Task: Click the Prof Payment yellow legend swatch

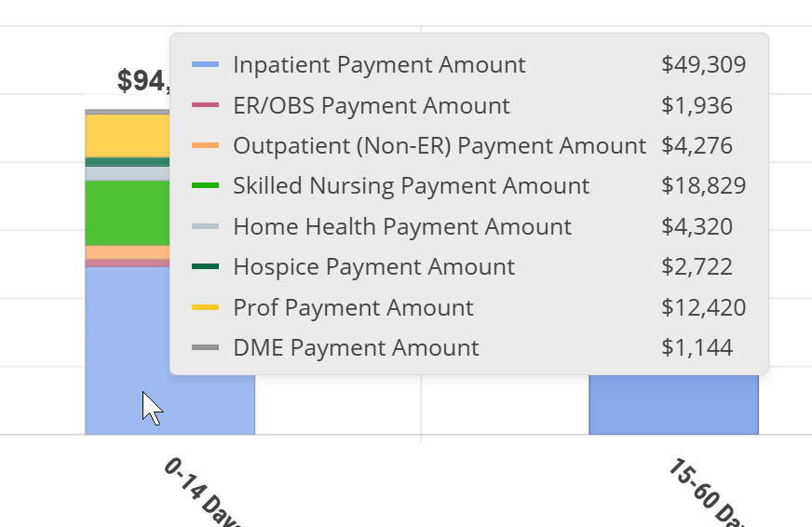Action: [x=205, y=307]
